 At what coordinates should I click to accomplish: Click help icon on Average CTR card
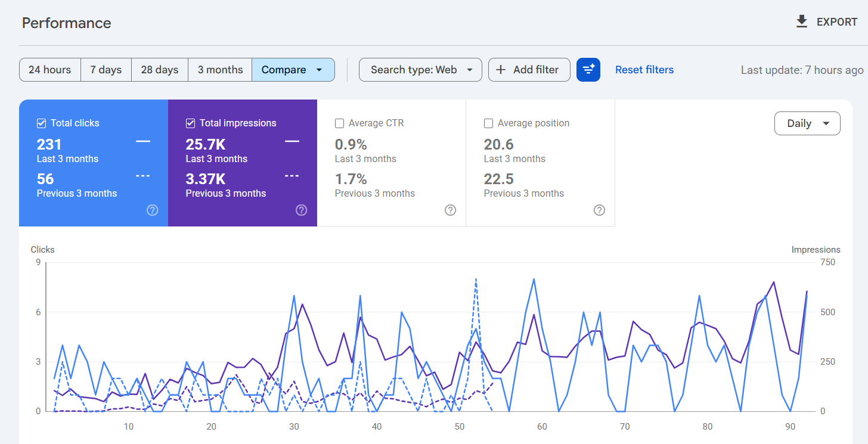pos(451,210)
